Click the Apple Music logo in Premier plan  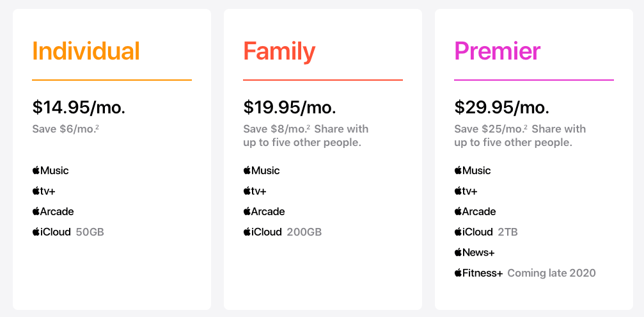(473, 170)
